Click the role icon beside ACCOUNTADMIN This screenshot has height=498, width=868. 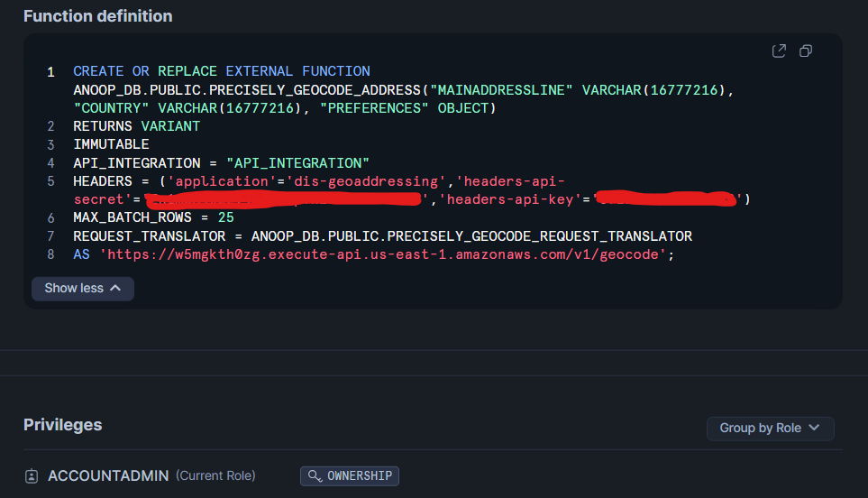pyautogui.click(x=32, y=475)
